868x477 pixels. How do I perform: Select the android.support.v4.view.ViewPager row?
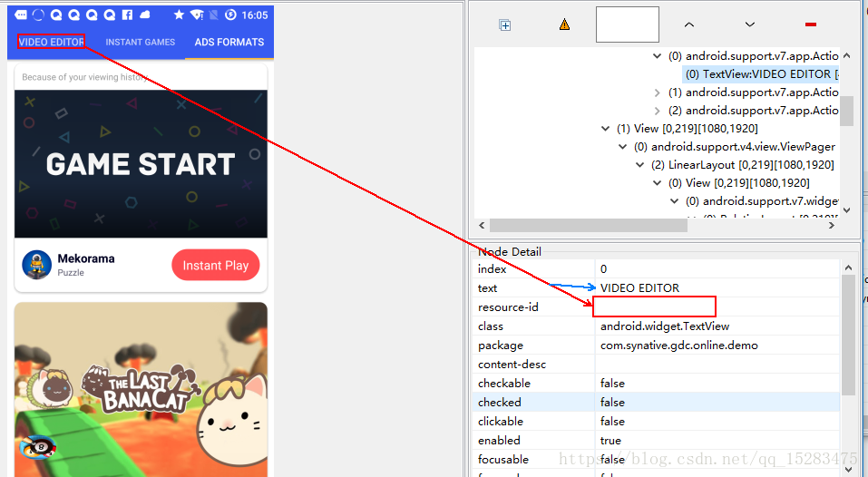tap(734, 147)
